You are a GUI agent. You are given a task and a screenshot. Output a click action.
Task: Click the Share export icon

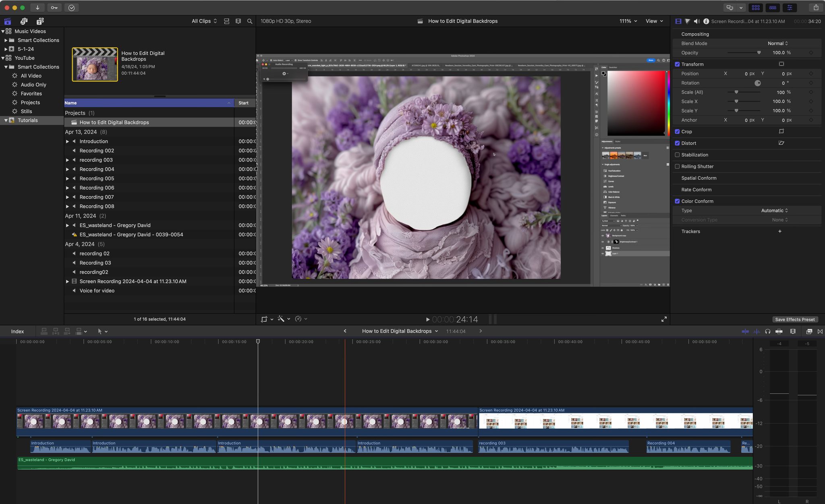(816, 8)
